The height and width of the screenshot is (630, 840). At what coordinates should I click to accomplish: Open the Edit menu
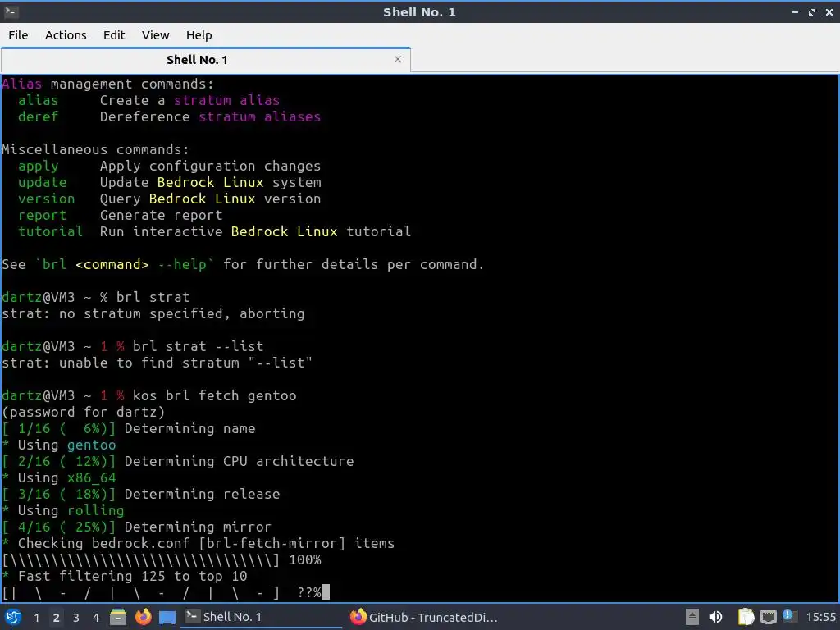point(113,35)
